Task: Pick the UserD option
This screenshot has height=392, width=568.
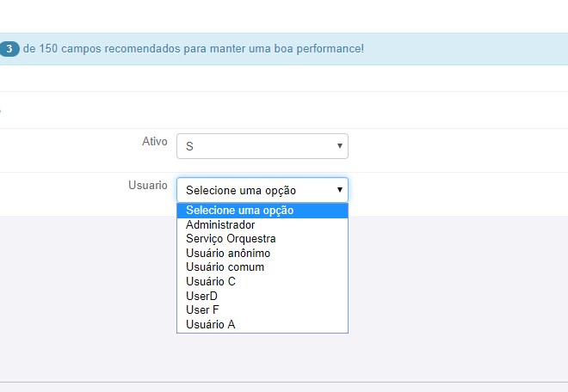Action: (x=202, y=296)
